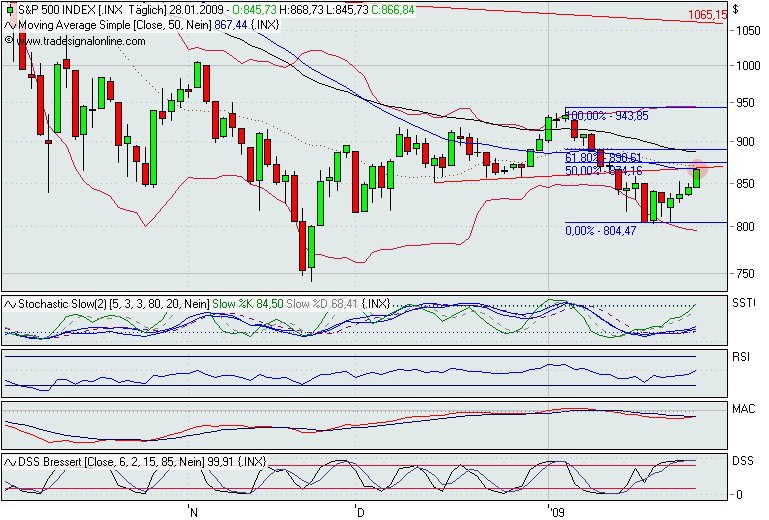The image size is (769, 520).
Task: Click the date 28.01.2009 in chart header
Action: (x=197, y=9)
